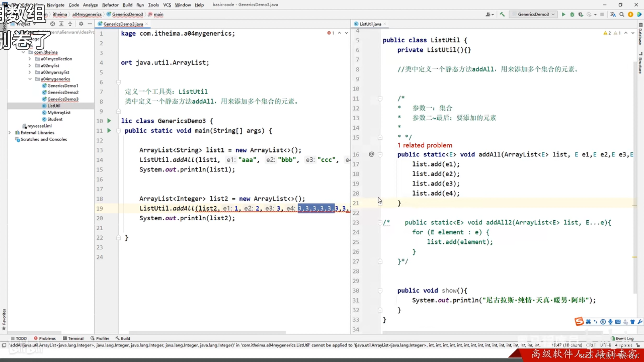Run GenericsDemo3 with the green play button
Screen dimensions: 644x362
[x=563, y=14]
